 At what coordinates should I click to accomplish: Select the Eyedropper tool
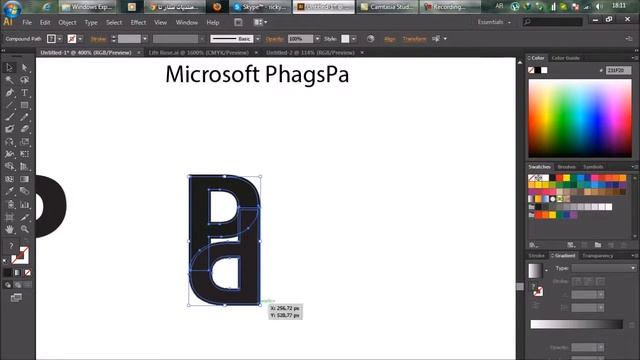pyautogui.click(x=9, y=191)
